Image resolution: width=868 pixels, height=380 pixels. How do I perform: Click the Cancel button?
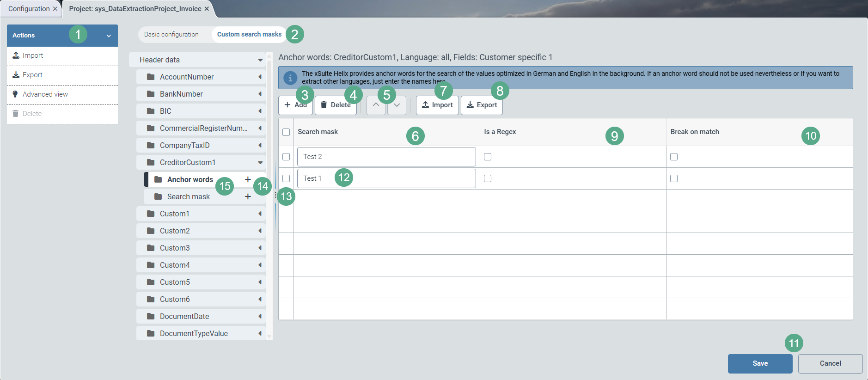pos(830,363)
